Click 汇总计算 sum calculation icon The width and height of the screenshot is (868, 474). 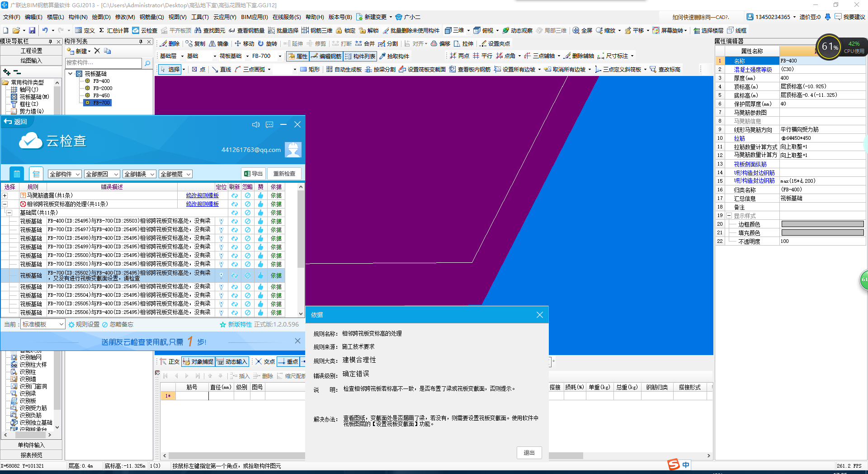114,30
